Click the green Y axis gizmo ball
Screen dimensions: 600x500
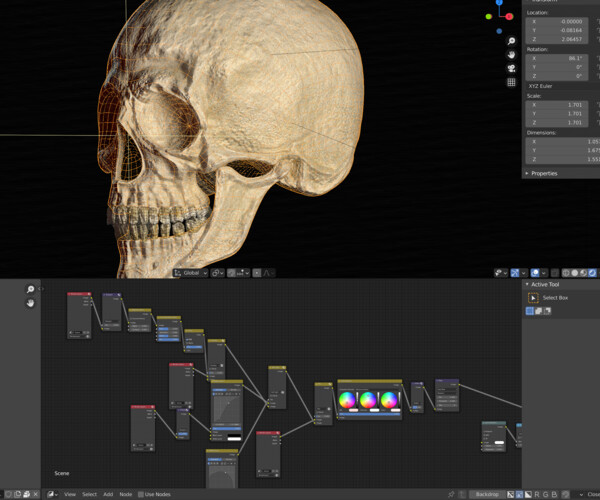click(488, 16)
